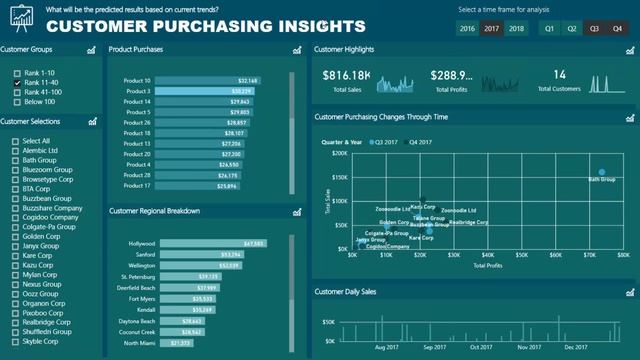Tick the Alembic Ltd checkbox

[x=16, y=151]
